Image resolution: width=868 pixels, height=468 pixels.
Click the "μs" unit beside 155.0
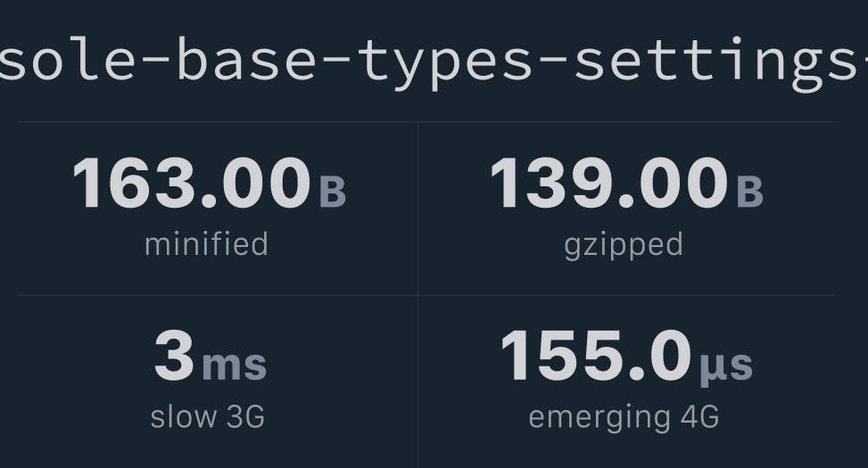[725, 364]
